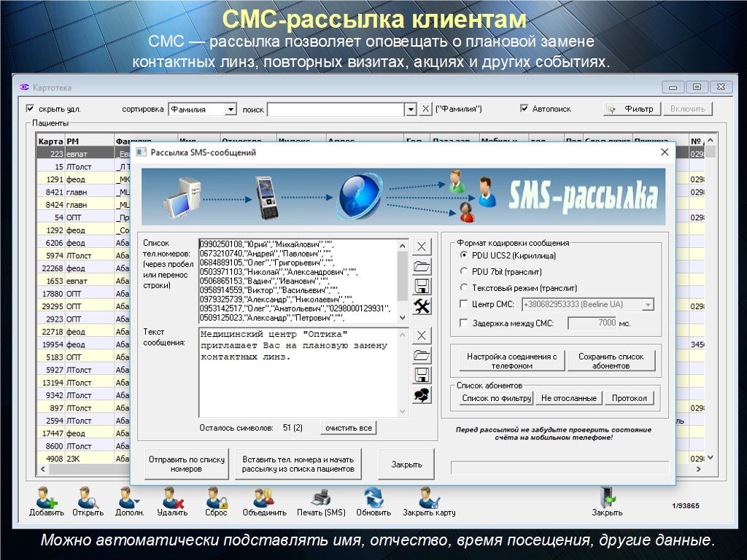Image resolution: width=747 pixels, height=560 pixels.
Task: Click the Протокол button
Action: [630, 398]
